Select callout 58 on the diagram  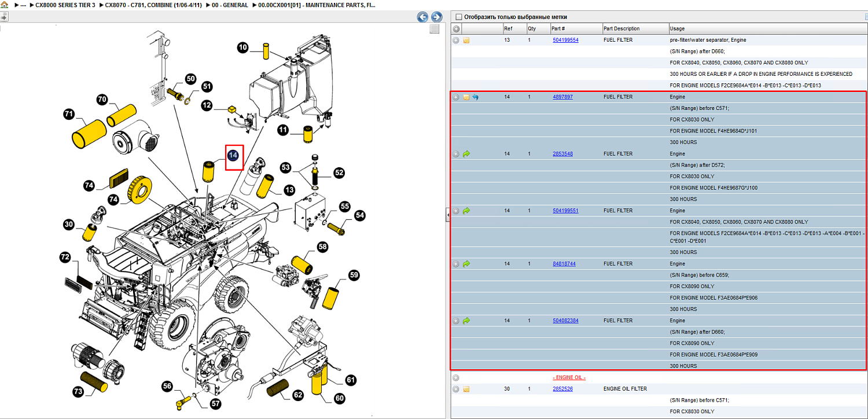pyautogui.click(x=322, y=247)
